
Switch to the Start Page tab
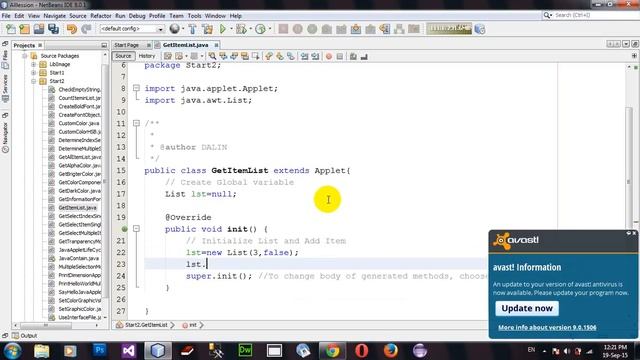click(127, 45)
